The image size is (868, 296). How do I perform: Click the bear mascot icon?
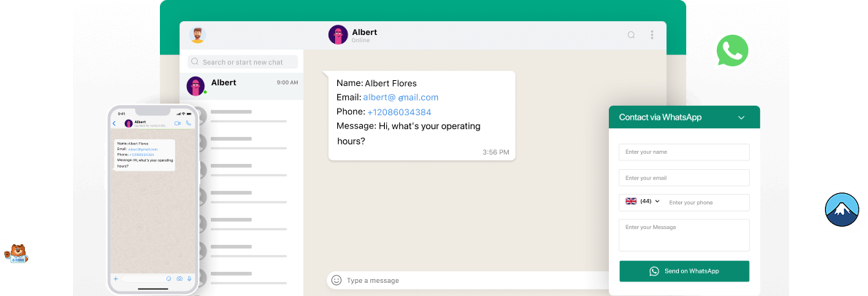16,254
